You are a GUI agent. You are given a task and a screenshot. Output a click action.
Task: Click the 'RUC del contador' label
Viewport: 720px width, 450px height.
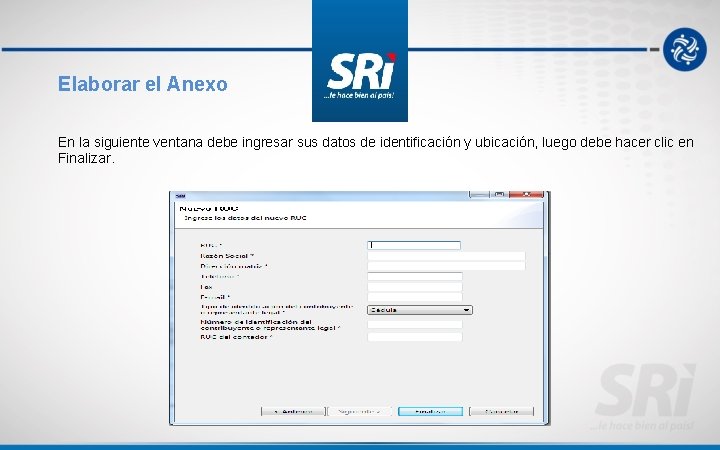[236, 337]
